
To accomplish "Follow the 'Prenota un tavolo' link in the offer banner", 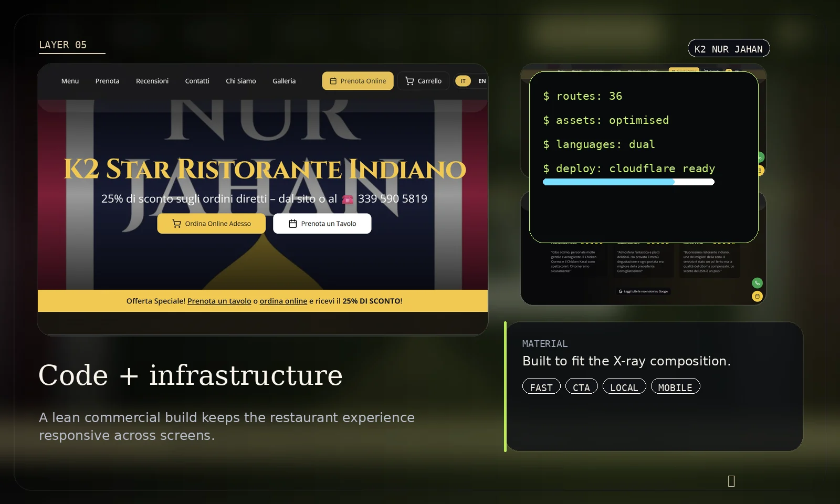I will click(219, 301).
